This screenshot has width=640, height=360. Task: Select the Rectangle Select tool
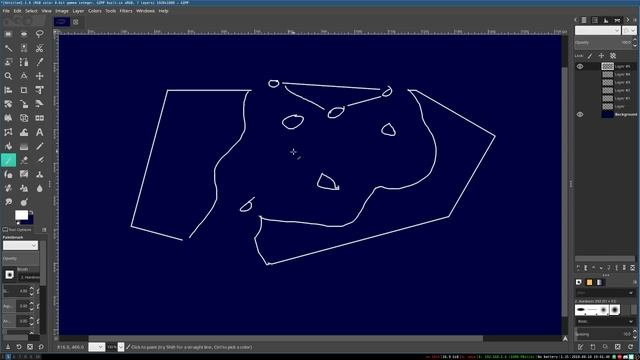[x=8, y=34]
